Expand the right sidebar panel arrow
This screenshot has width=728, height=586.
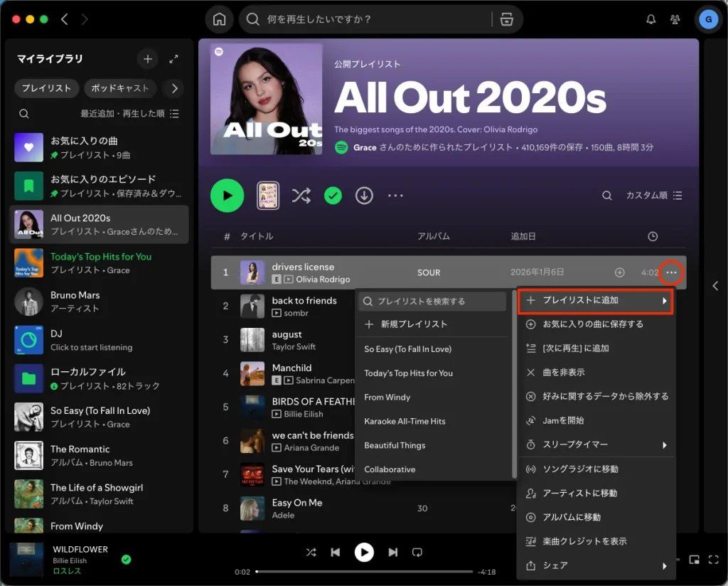[x=715, y=286]
